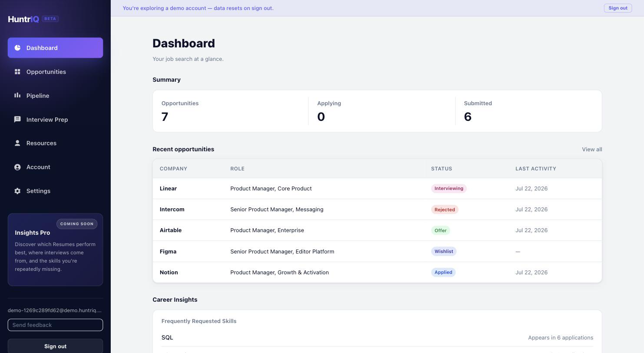Click the Opportunities summary count 7
Image resolution: width=644 pixels, height=353 pixels.
pyautogui.click(x=165, y=117)
